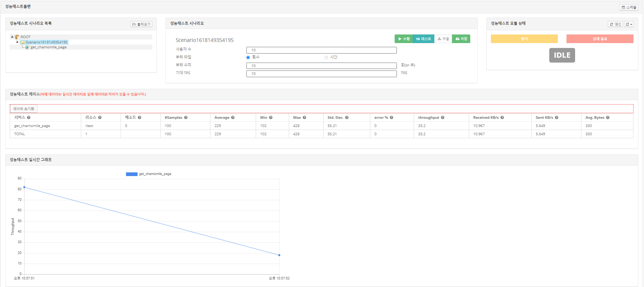Click the chart point at 오후 10:57:52
This screenshot has height=287, width=644.
(279, 255)
